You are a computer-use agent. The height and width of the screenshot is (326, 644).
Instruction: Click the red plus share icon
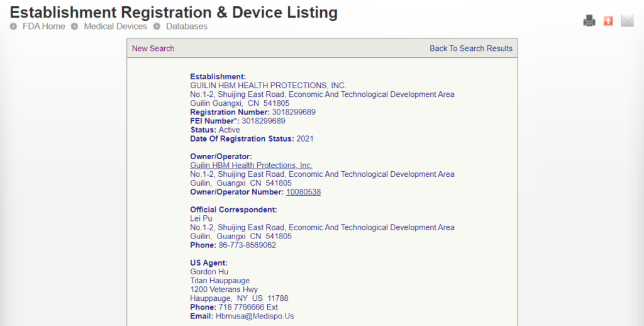[608, 21]
